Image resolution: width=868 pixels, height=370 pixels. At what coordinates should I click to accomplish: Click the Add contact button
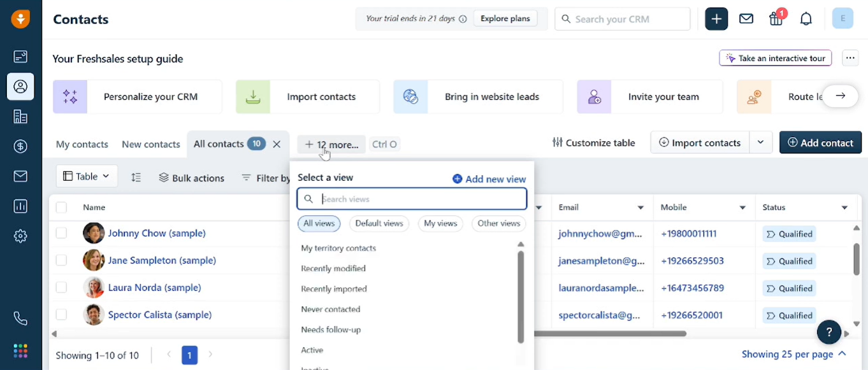820,143
